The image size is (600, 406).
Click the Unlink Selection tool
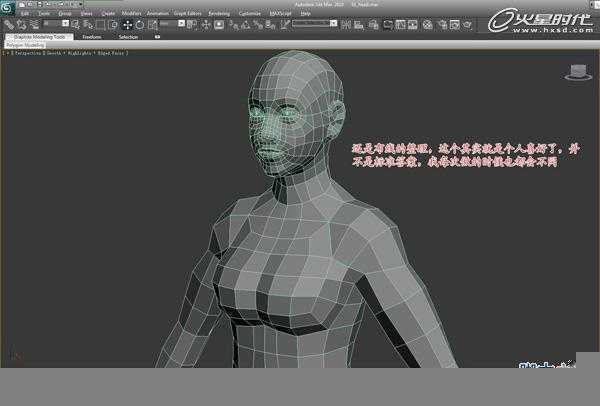coord(22,25)
